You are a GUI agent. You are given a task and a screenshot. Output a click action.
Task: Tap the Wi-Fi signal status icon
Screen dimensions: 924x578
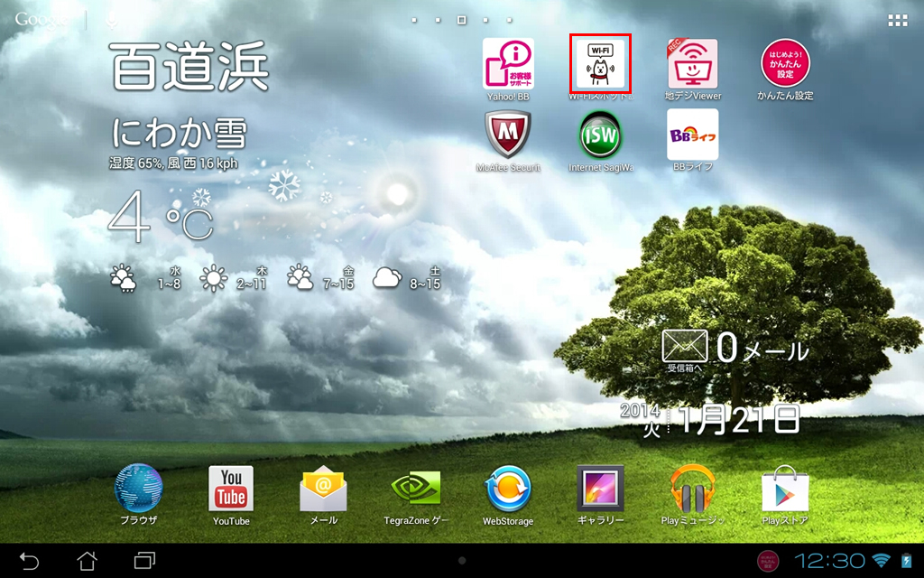[882, 560]
